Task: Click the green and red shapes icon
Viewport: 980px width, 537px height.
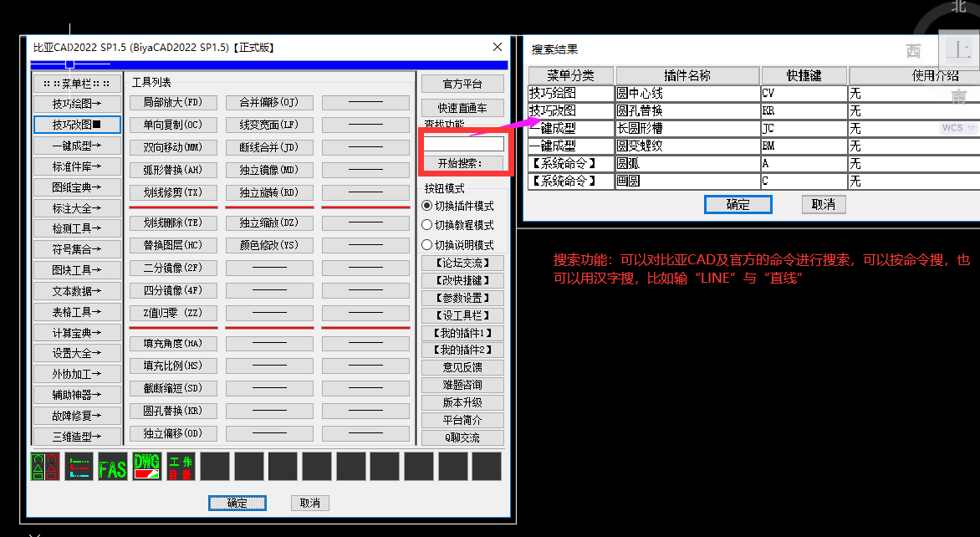Action: (45, 467)
